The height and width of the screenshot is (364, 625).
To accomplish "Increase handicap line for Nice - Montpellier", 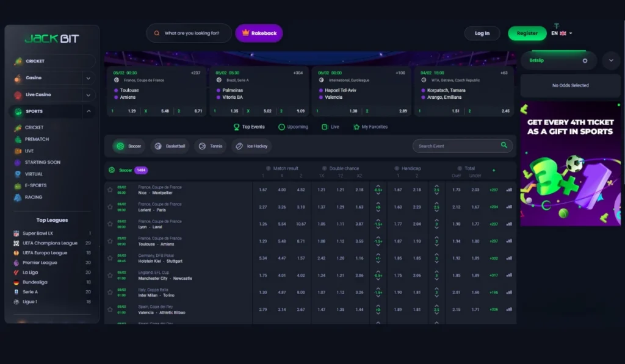I will tap(378, 186).
